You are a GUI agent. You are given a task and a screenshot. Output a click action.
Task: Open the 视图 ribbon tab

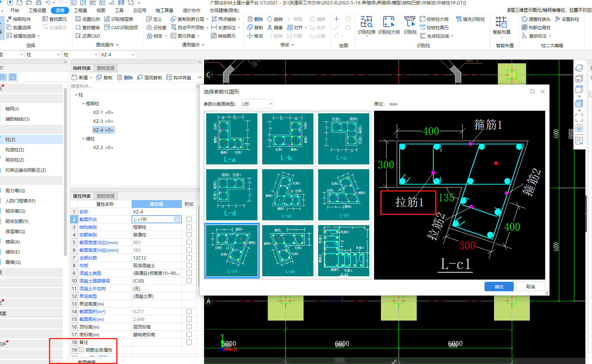tap(101, 10)
